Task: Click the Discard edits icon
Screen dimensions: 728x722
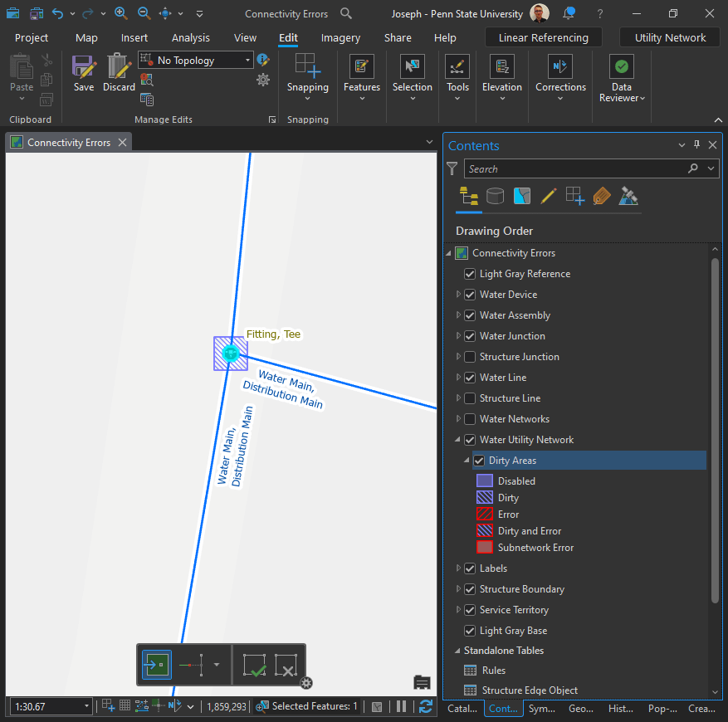Action: [x=119, y=68]
